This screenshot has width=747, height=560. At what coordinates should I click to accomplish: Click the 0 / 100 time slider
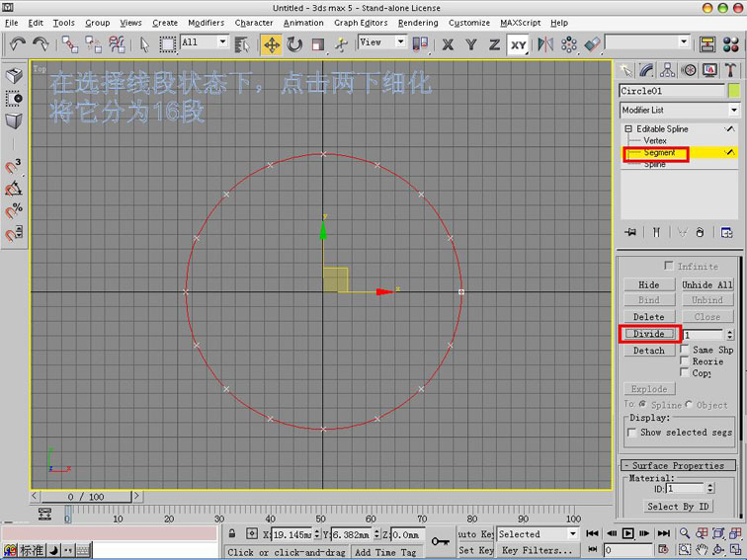click(x=86, y=497)
